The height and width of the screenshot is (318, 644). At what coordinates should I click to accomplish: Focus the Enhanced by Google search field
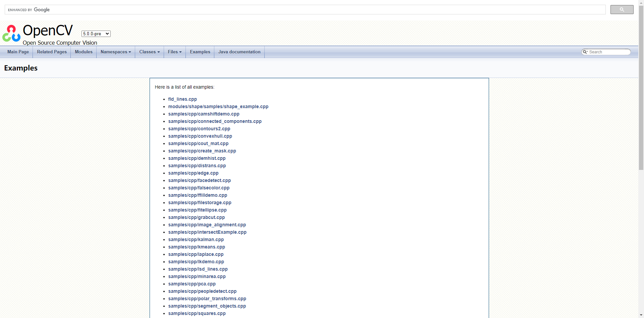coord(305,10)
